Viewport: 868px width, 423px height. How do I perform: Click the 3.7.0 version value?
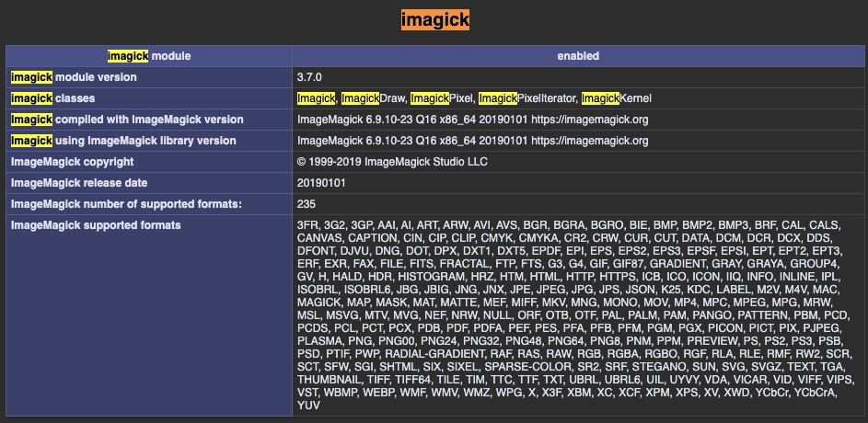310,77
